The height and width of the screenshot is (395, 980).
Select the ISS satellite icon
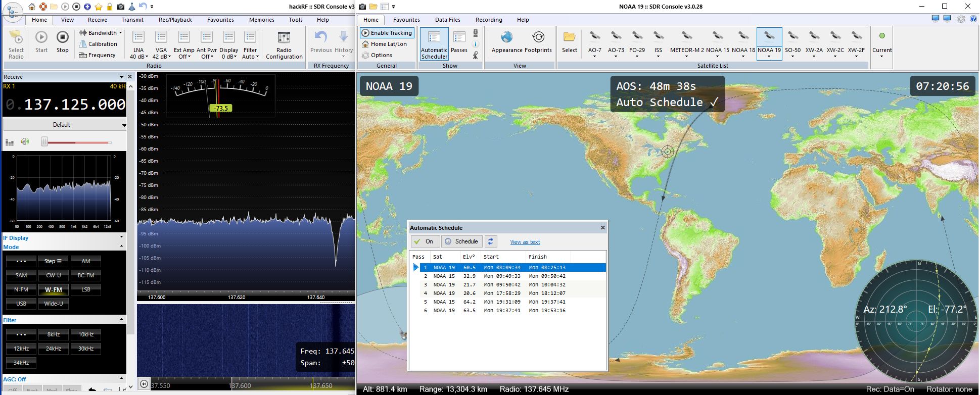click(658, 37)
